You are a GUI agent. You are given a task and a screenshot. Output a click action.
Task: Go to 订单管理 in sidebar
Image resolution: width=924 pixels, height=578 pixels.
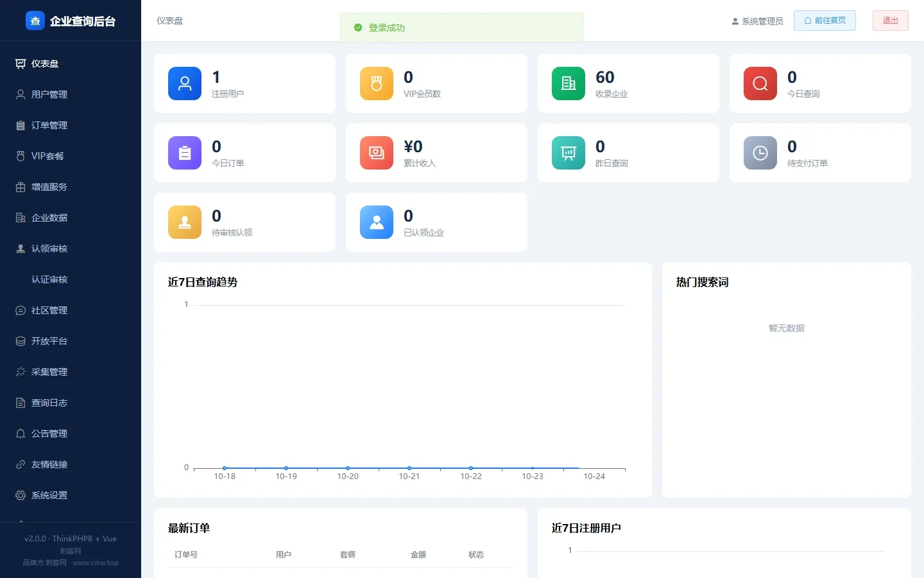71,125
